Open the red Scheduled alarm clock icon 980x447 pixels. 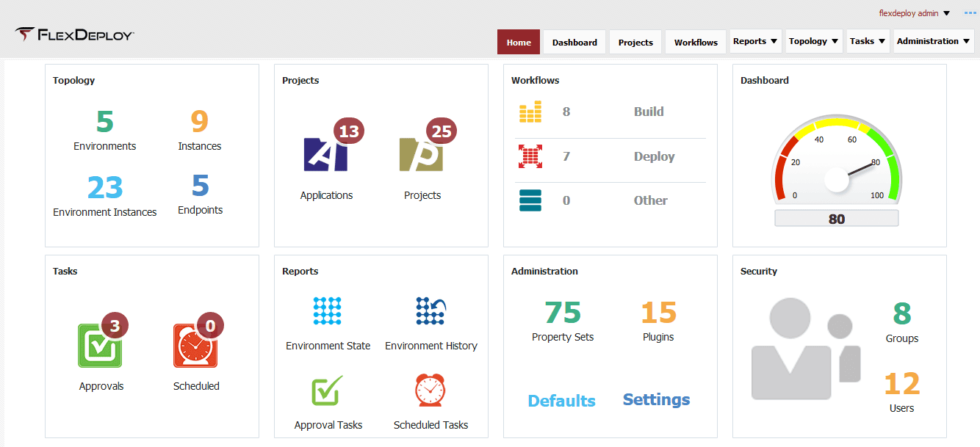point(195,346)
